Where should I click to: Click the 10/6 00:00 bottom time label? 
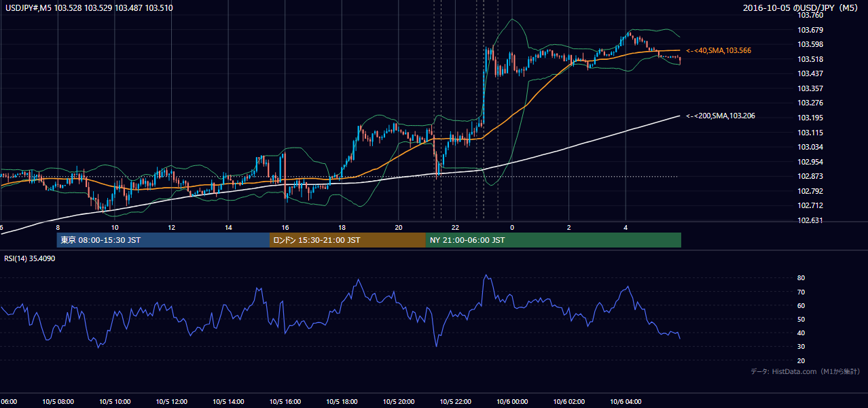click(512, 402)
